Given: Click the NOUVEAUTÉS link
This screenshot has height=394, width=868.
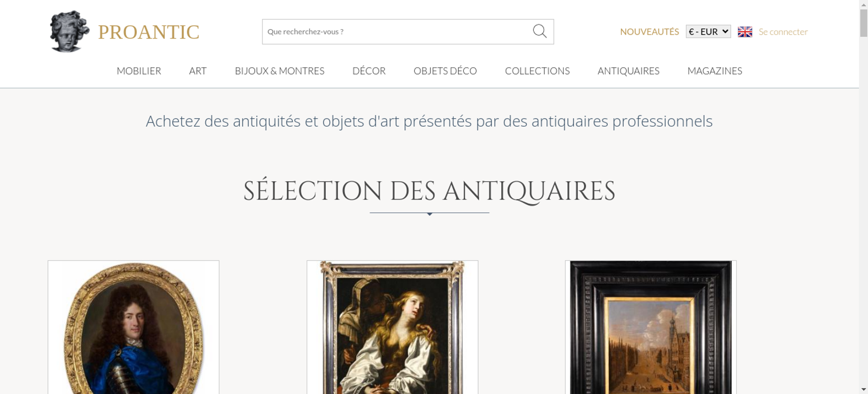Looking at the screenshot, I should coord(649,32).
